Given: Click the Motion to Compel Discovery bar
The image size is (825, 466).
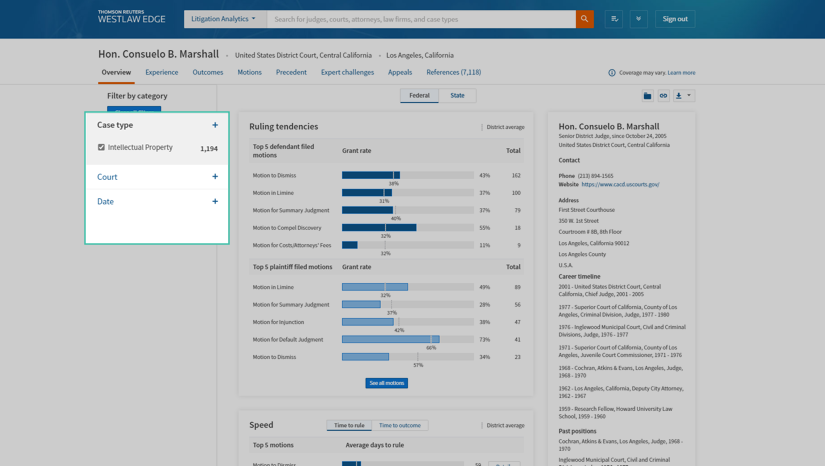Looking at the screenshot, I should click(379, 228).
